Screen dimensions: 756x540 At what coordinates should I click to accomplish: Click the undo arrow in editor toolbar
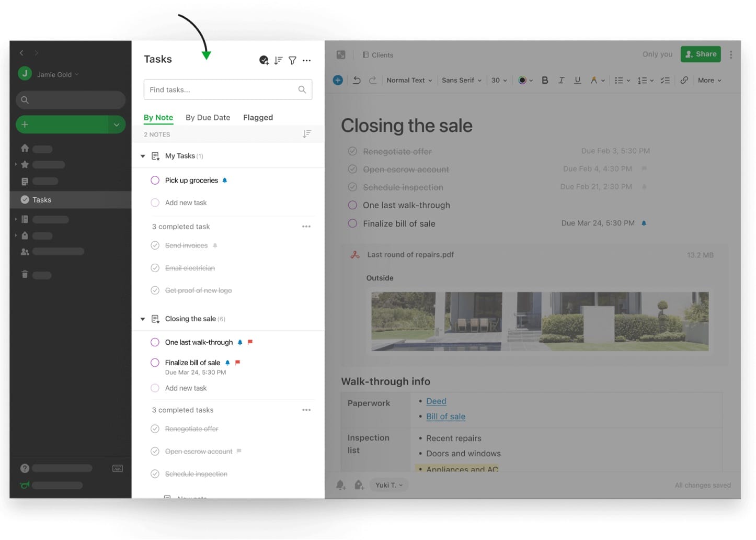click(357, 80)
